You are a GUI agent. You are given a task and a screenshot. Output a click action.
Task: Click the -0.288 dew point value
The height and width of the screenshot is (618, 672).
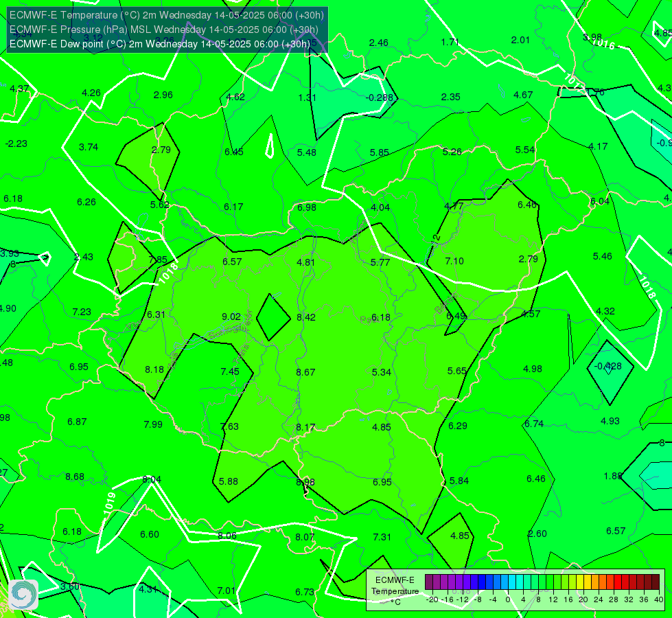click(x=380, y=98)
